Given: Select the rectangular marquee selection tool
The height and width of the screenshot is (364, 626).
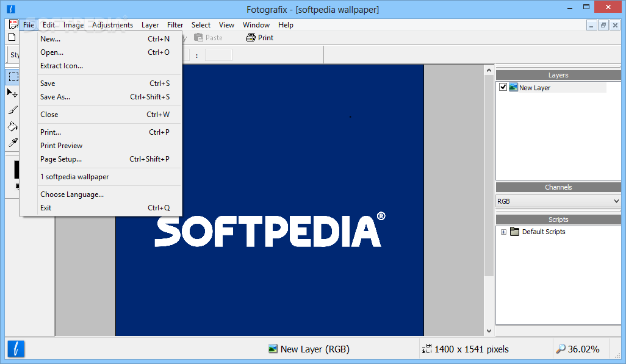Looking at the screenshot, I should [x=13, y=77].
